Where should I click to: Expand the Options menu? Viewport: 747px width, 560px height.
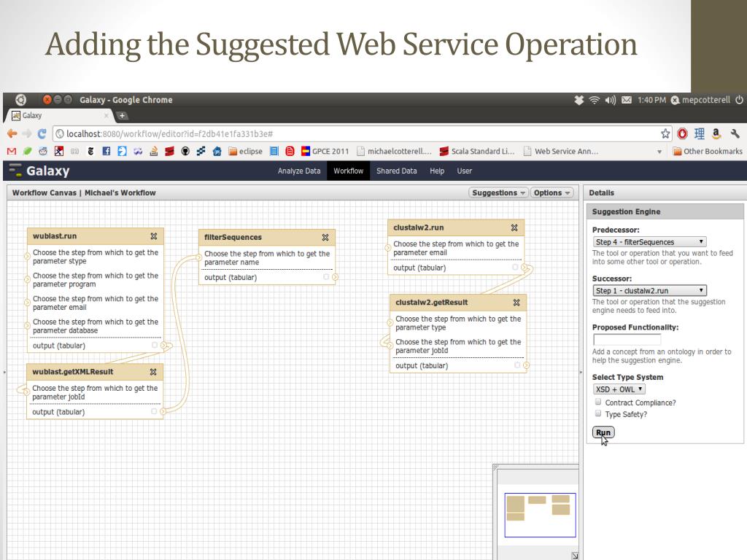[551, 192]
